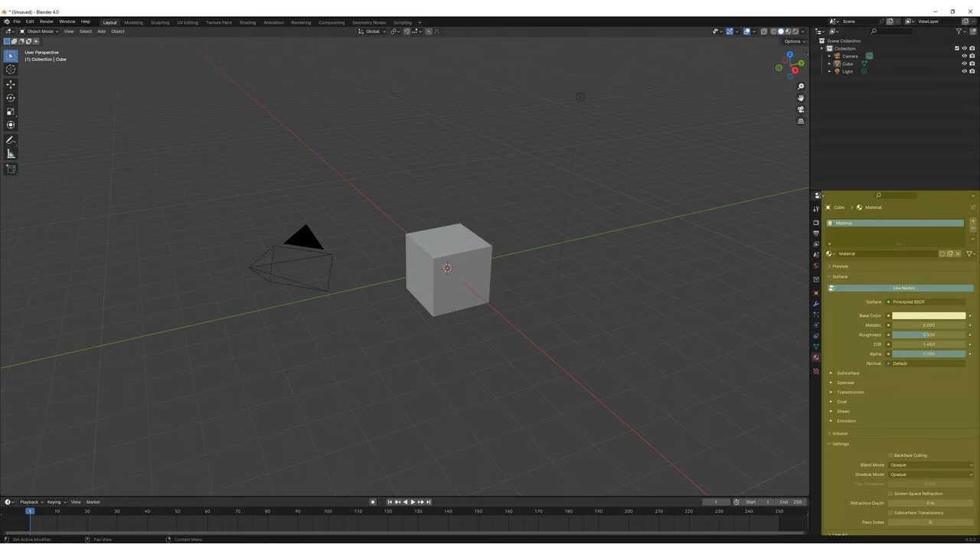Switch to the Shading workspace tab

tap(247, 22)
